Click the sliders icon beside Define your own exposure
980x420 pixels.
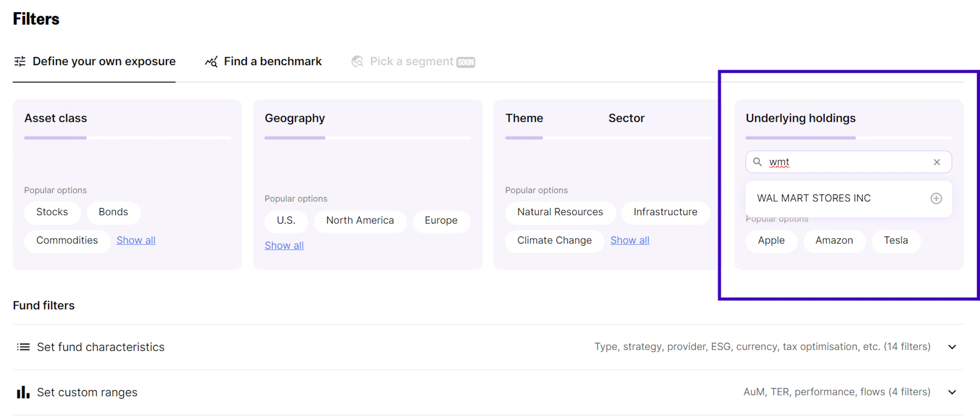20,61
